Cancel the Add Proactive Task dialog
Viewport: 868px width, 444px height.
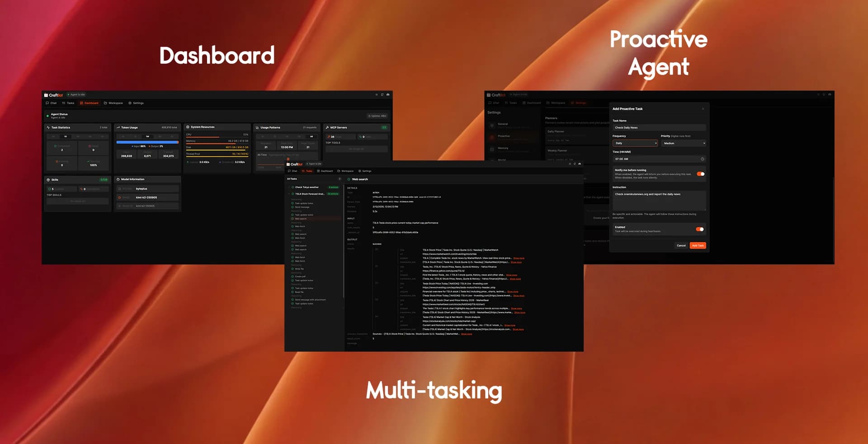[x=681, y=246]
